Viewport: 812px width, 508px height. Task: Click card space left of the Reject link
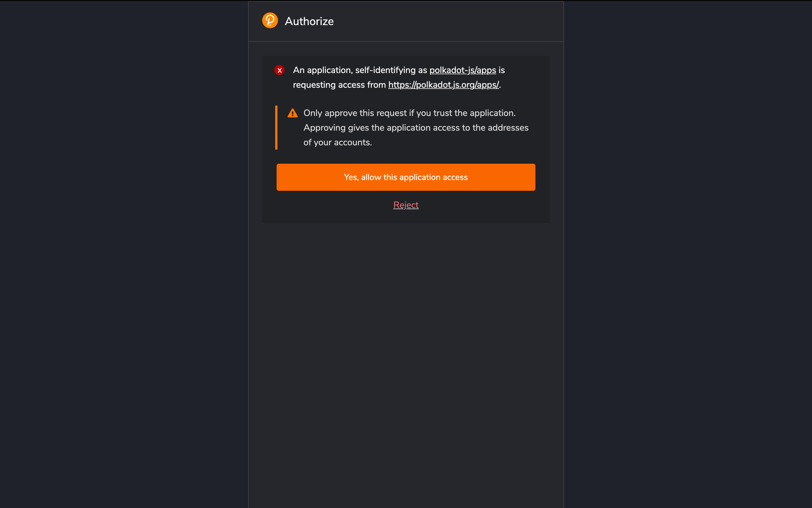328,205
